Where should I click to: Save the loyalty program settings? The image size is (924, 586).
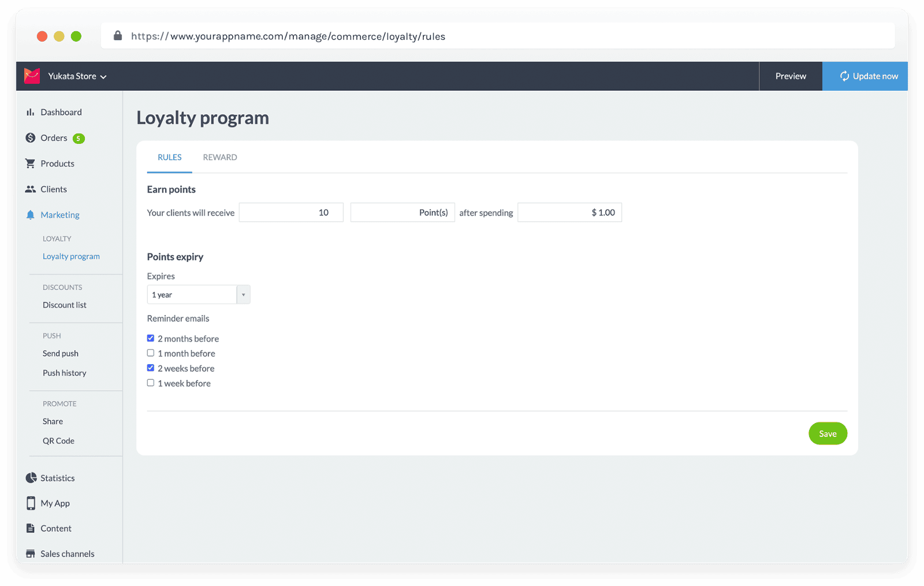click(x=828, y=433)
